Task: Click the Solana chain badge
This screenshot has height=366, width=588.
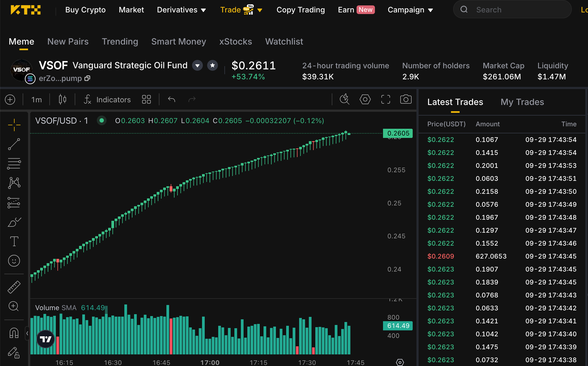Action: click(30, 79)
